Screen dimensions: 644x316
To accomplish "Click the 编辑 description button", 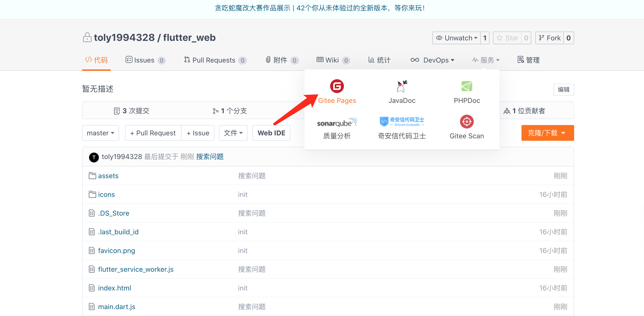I will pyautogui.click(x=563, y=90).
